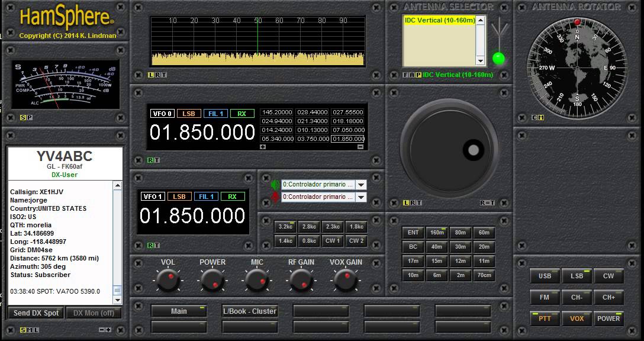644x341 pixels.
Task: Toggle LSB mode indicator on VFO 0
Action: [188, 114]
